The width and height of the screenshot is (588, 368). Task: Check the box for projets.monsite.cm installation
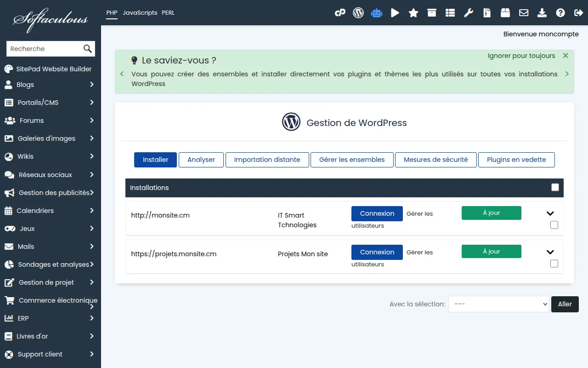click(x=554, y=264)
